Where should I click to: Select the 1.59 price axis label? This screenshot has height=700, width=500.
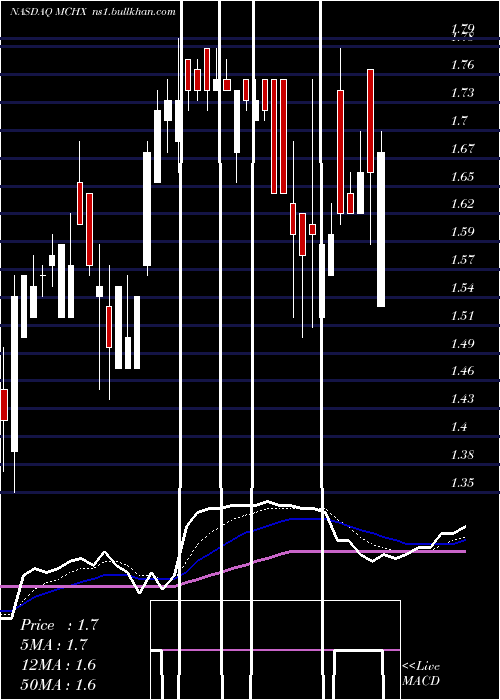[x=462, y=232]
